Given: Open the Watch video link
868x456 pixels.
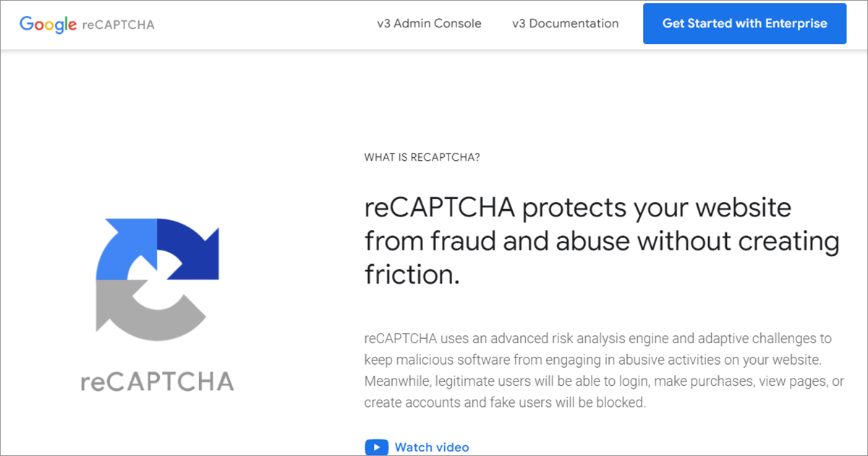Looking at the screenshot, I should pyautogui.click(x=432, y=447).
